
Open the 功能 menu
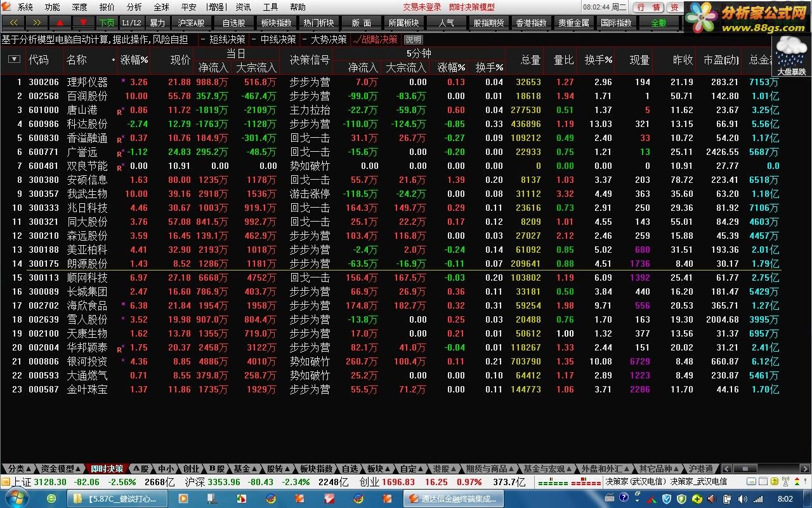pos(53,7)
